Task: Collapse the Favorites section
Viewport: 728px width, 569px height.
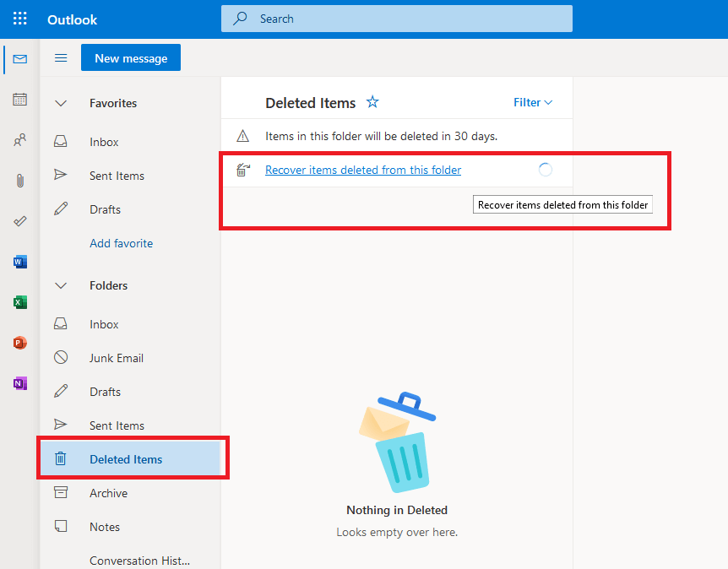Action: pos(61,103)
